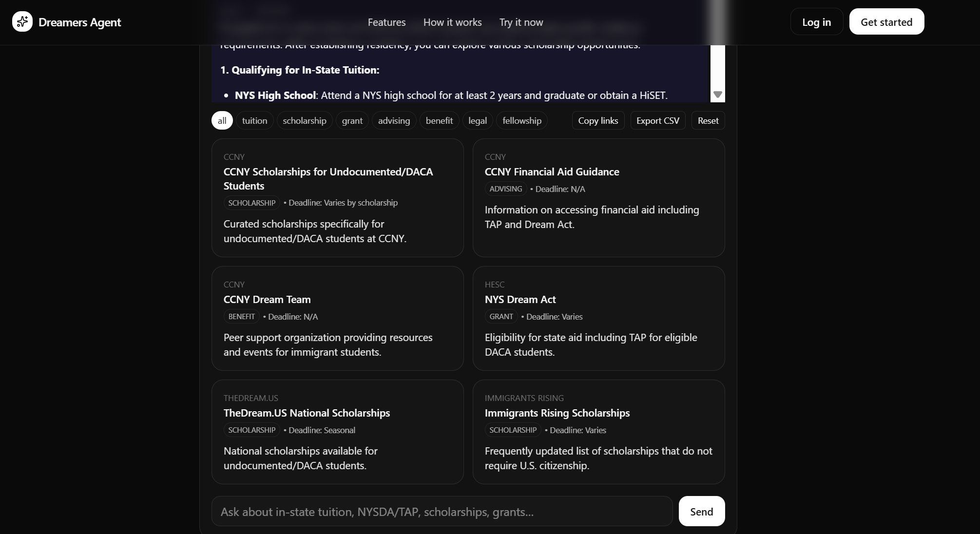Filter by advising category
The height and width of the screenshot is (534, 980).
394,121
